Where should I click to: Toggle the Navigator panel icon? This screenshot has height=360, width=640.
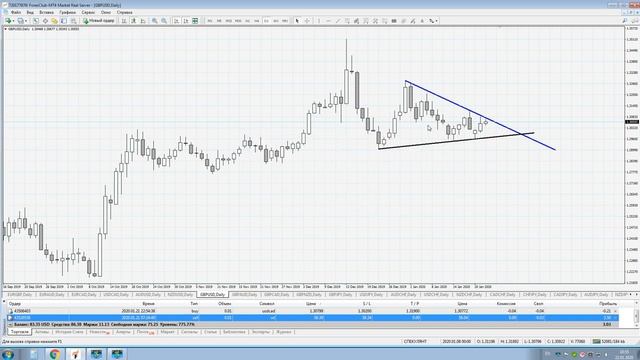pyautogui.click(x=54, y=21)
